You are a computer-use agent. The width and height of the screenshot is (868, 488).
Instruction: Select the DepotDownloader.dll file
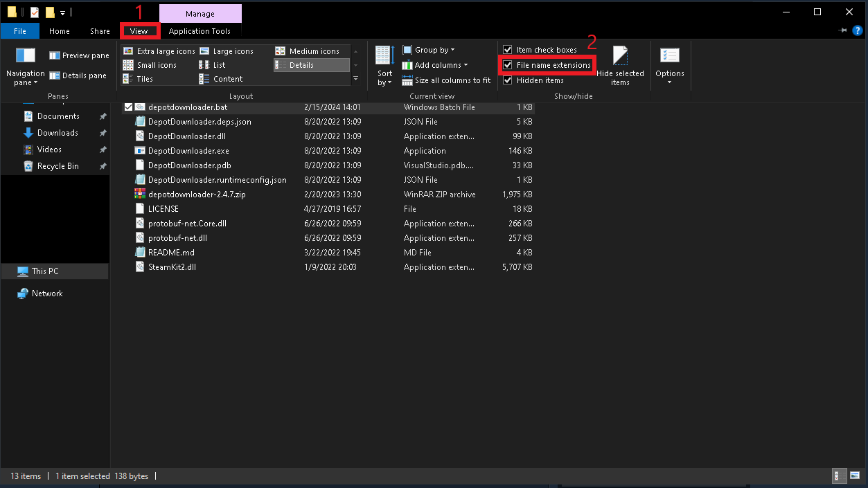187,136
